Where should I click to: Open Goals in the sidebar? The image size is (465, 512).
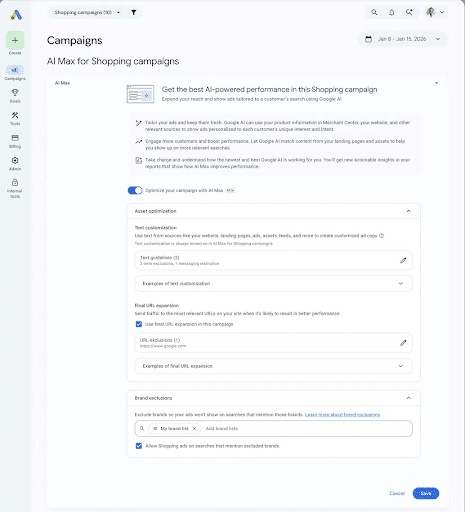click(x=15, y=95)
